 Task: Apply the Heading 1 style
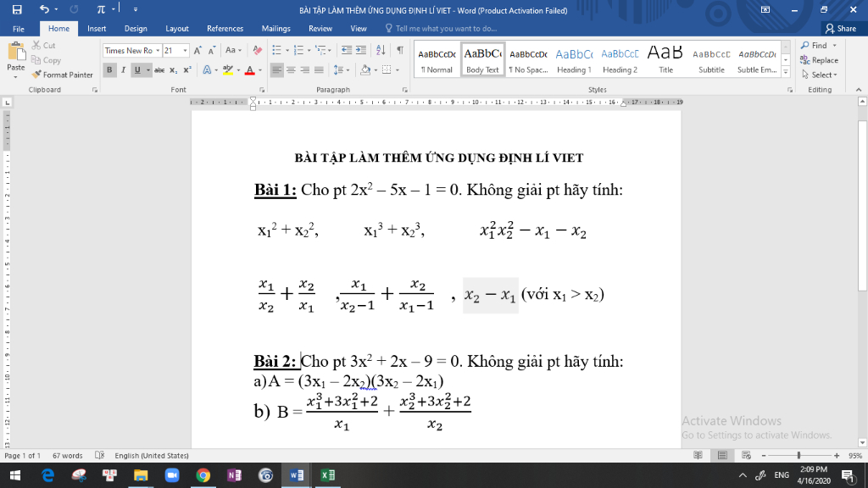coord(574,60)
